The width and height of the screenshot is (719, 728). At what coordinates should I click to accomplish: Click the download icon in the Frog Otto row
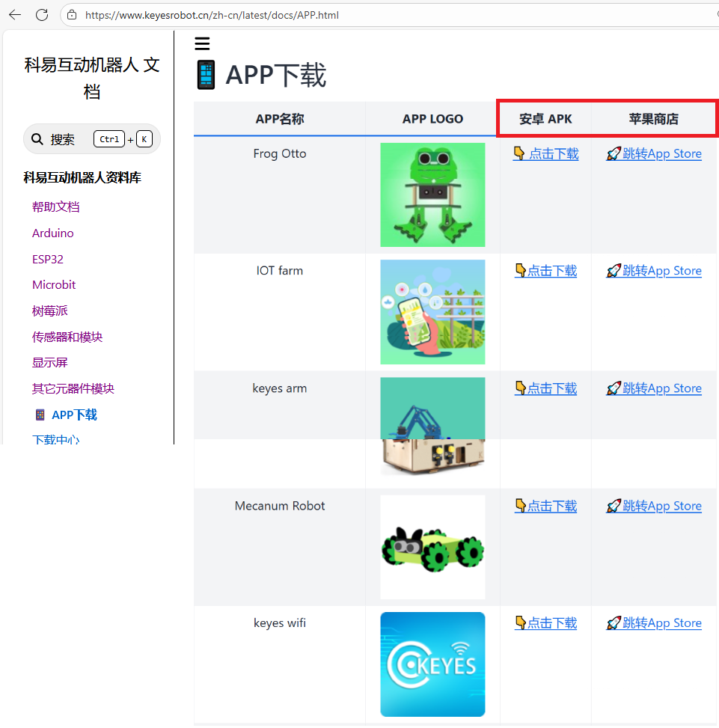[519, 153]
